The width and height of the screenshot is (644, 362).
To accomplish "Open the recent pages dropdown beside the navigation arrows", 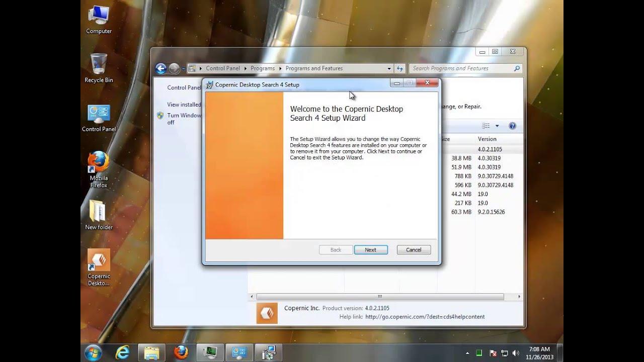I will pos(183,68).
